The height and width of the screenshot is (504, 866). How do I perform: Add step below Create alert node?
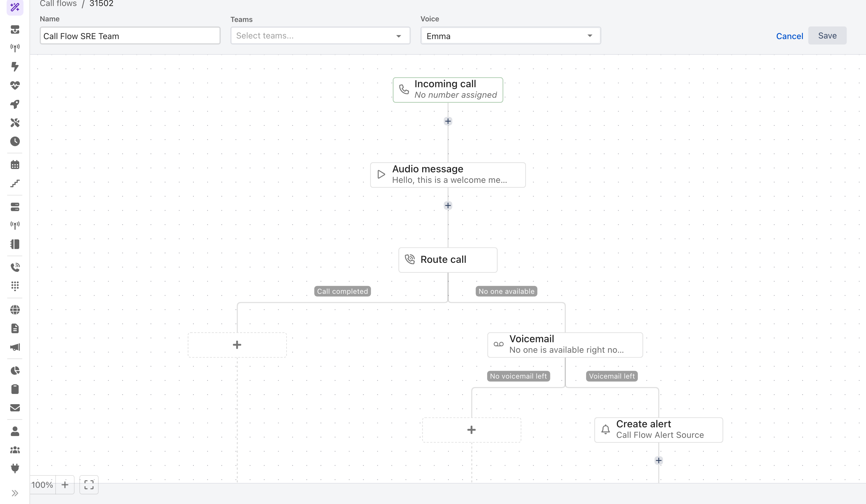(659, 460)
